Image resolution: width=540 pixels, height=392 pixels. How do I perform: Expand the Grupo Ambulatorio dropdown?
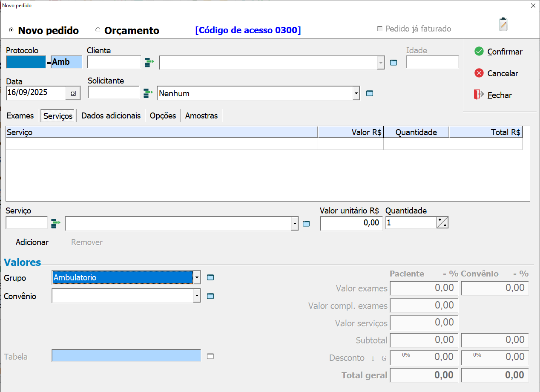tap(197, 277)
